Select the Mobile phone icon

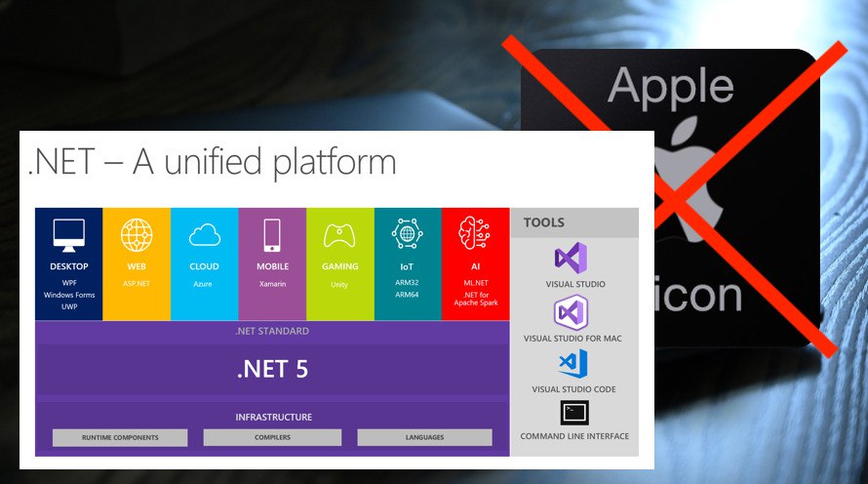coord(272,235)
